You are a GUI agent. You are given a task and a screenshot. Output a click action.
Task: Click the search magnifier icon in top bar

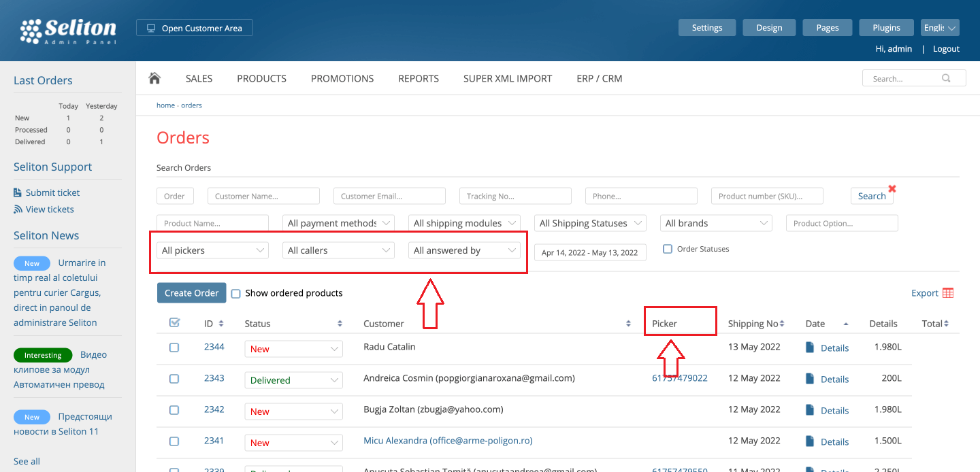pos(946,78)
